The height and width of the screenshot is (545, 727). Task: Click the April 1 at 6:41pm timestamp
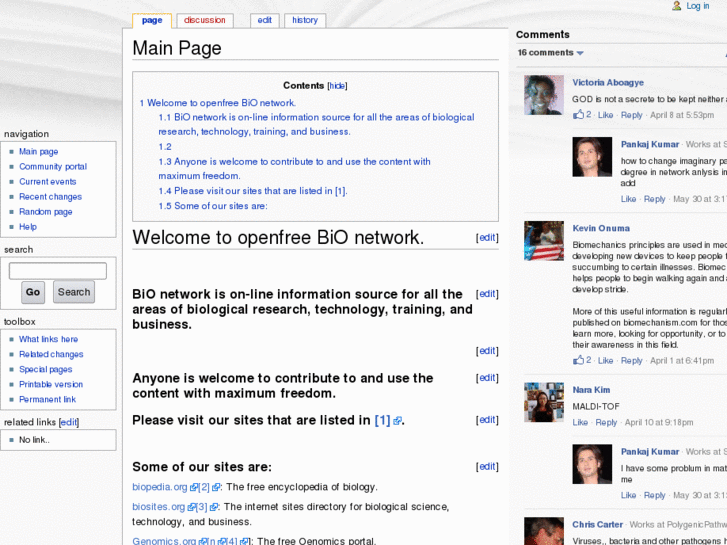click(682, 360)
